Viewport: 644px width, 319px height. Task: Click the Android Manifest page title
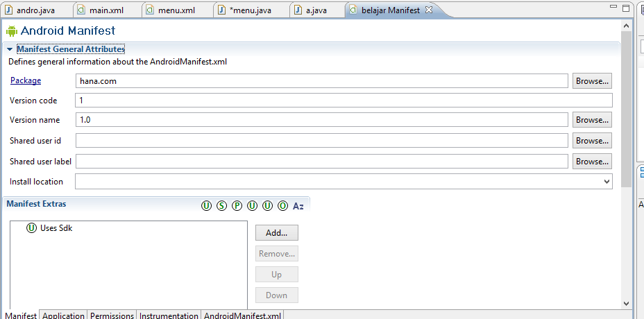click(x=68, y=31)
